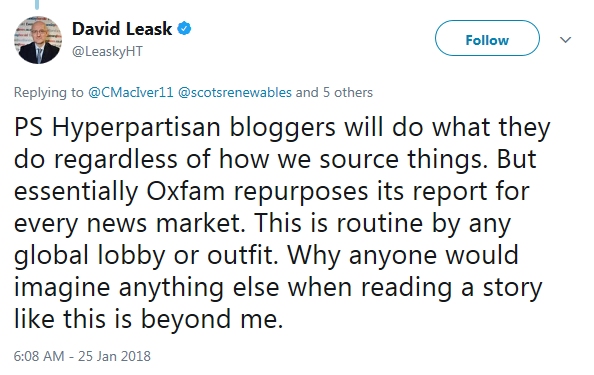Click the line "imagine anything else when reading"

point(233,287)
